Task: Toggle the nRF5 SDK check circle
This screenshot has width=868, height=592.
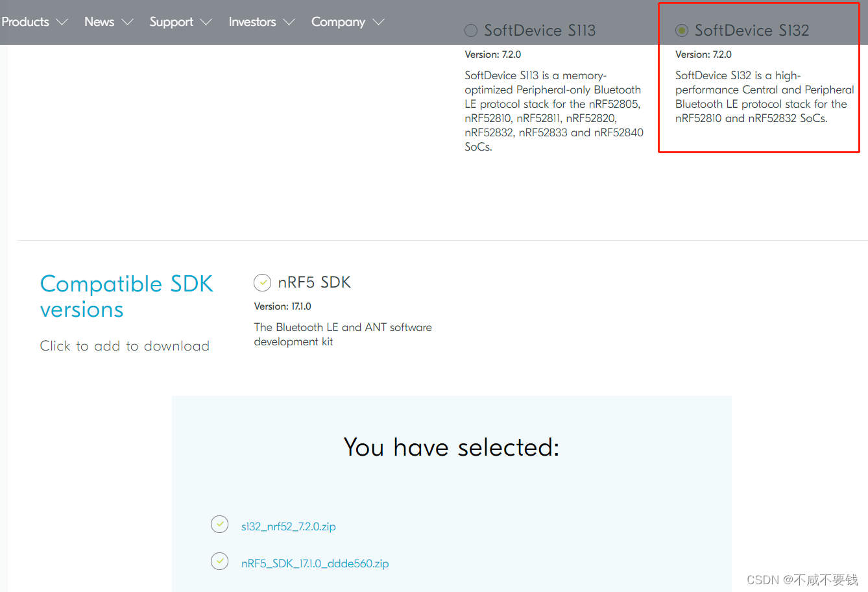Action: click(262, 282)
